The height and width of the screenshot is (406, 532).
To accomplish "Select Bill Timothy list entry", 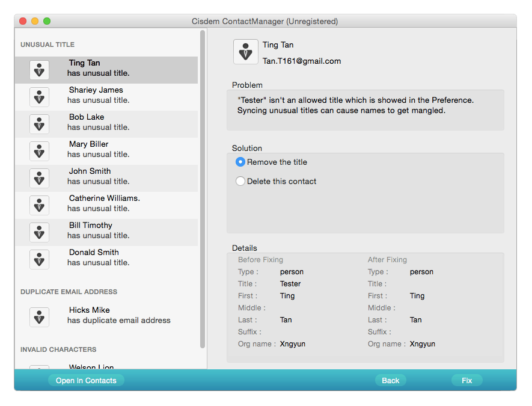I will click(x=106, y=233).
